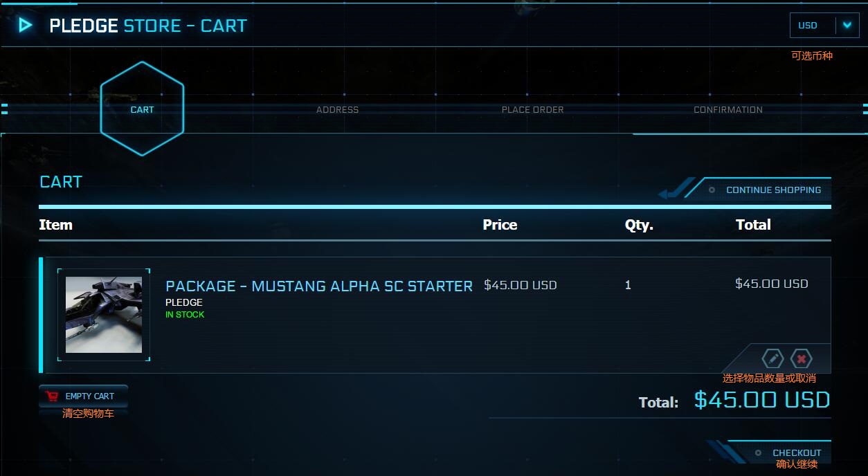Click the Item column header
The image size is (868, 476).
click(55, 225)
